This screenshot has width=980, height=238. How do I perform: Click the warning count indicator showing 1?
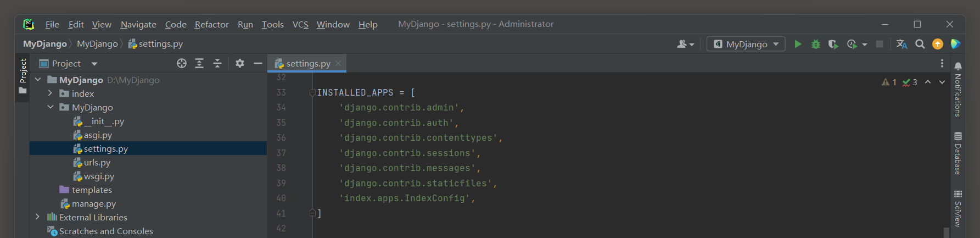click(889, 82)
